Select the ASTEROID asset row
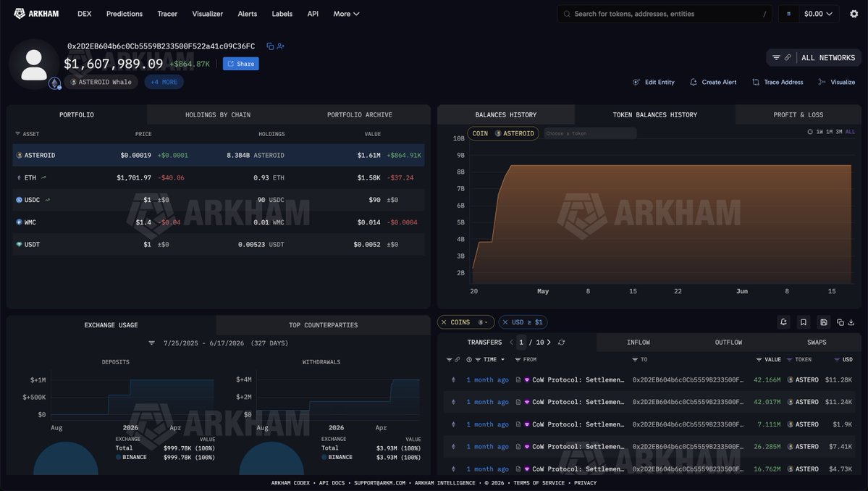The height and width of the screenshot is (491, 868). pyautogui.click(x=219, y=156)
